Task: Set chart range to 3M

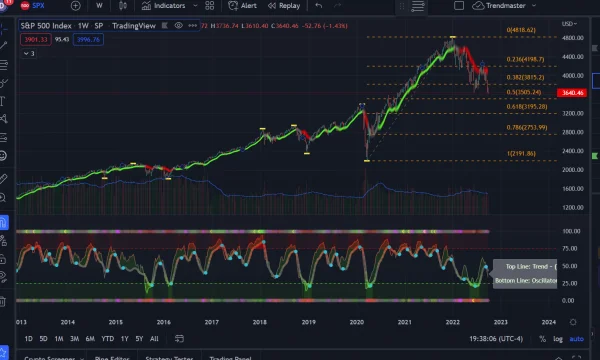Action: pyautogui.click(x=74, y=339)
